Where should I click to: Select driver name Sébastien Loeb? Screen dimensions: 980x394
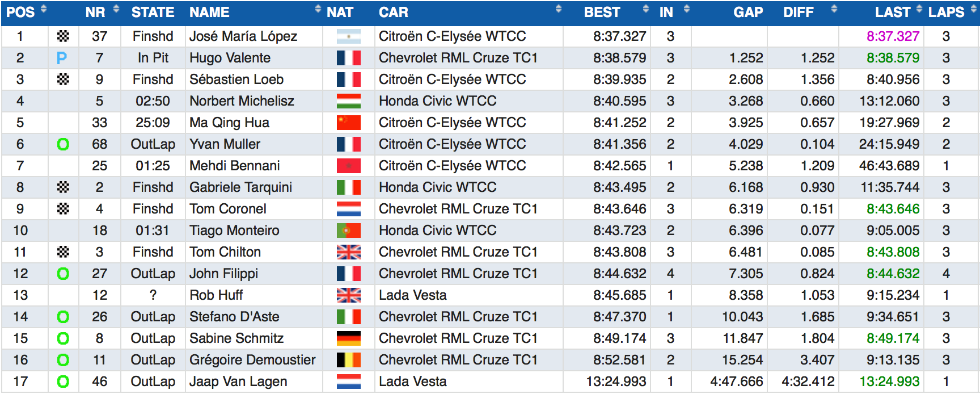(236, 79)
